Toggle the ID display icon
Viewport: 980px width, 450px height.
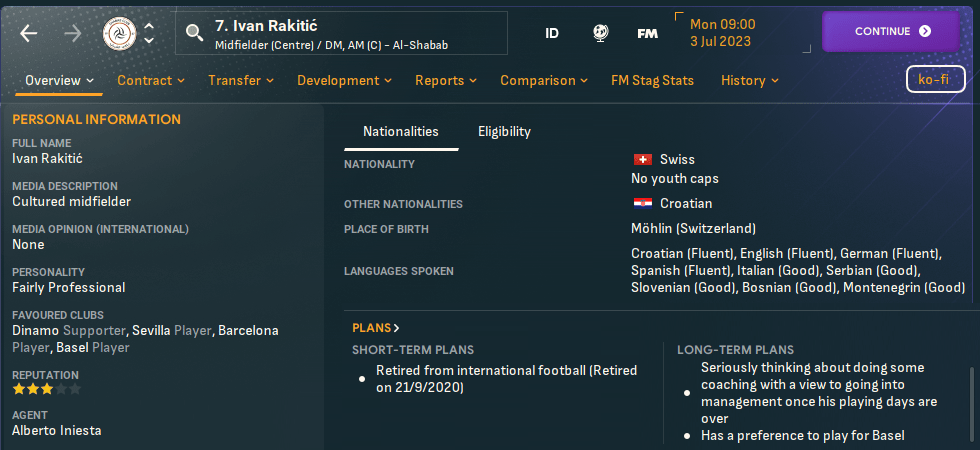(552, 33)
